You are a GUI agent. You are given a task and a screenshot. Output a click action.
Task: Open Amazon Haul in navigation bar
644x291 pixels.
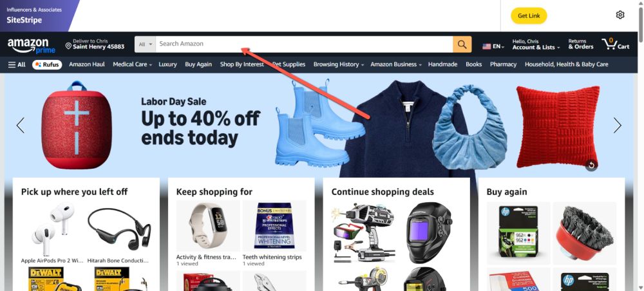click(x=87, y=64)
